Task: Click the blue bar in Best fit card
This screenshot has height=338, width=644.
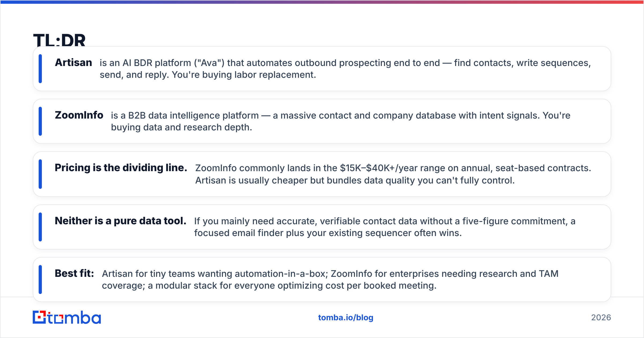Action: pos(40,280)
